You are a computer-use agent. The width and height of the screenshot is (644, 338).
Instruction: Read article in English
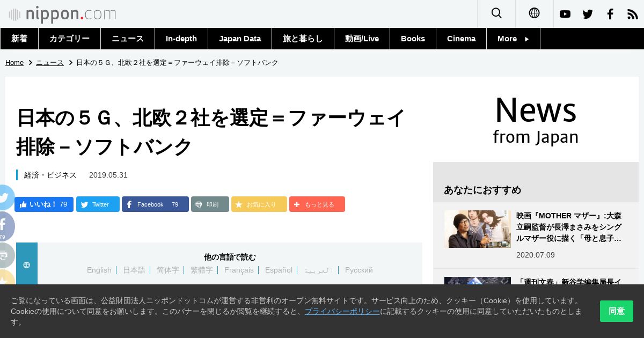(99, 270)
